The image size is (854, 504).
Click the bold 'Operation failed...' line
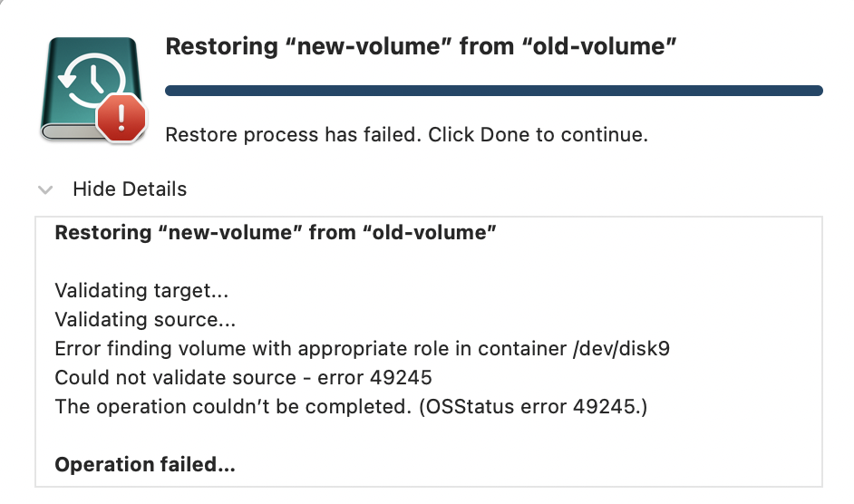[145, 465]
